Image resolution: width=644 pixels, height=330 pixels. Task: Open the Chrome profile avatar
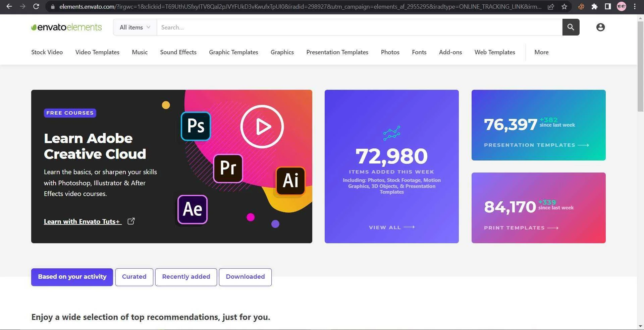tap(622, 7)
